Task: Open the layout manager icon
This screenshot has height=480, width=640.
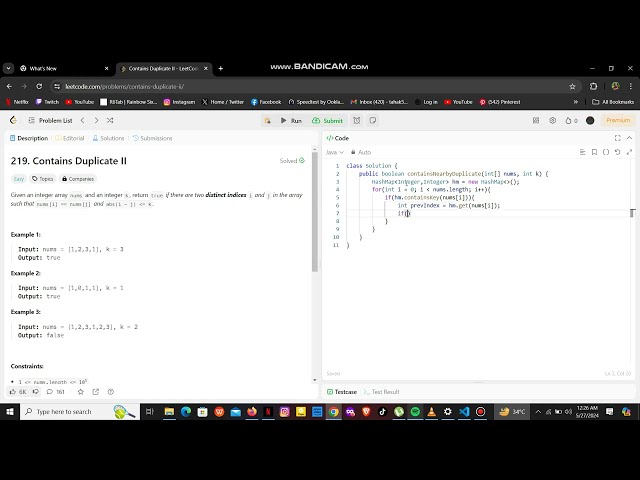Action: (x=536, y=120)
